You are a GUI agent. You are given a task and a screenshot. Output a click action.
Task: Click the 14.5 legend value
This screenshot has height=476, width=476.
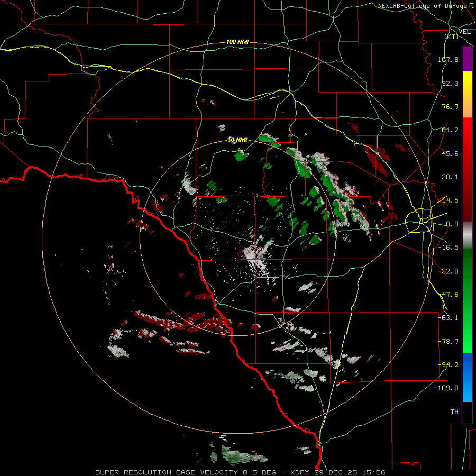pyautogui.click(x=450, y=200)
